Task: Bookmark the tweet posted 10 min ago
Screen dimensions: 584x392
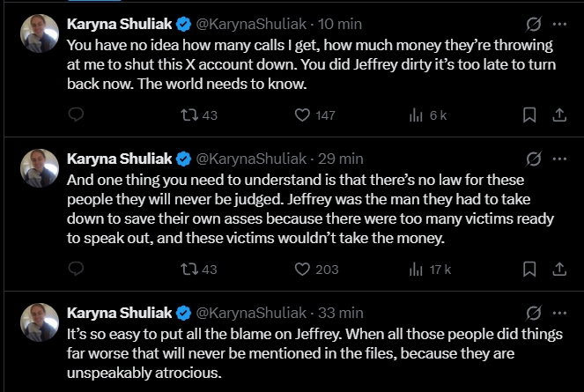Action: tap(529, 115)
